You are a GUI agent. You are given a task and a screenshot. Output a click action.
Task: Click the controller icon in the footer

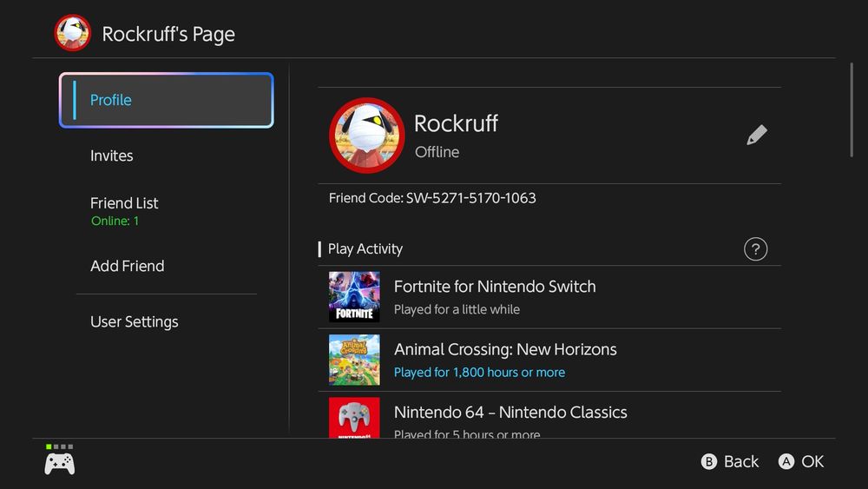[x=60, y=464]
